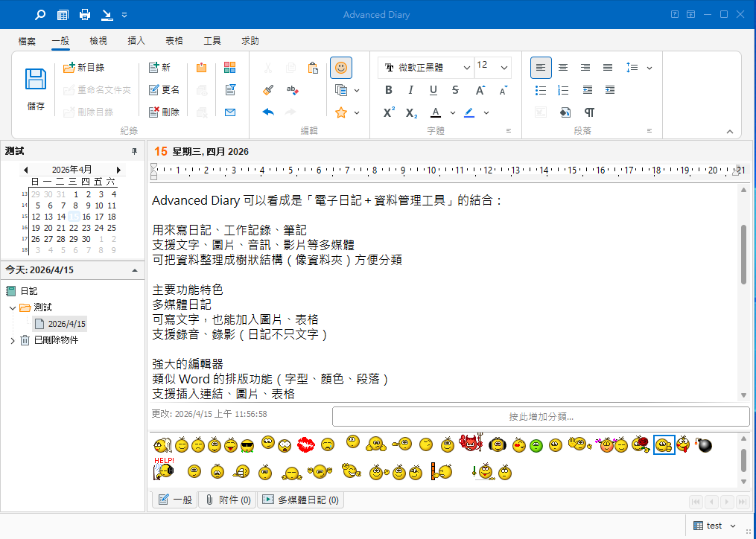756x539 pixels.
Task: Open the star favorites dropdown arrow
Action: click(x=357, y=113)
